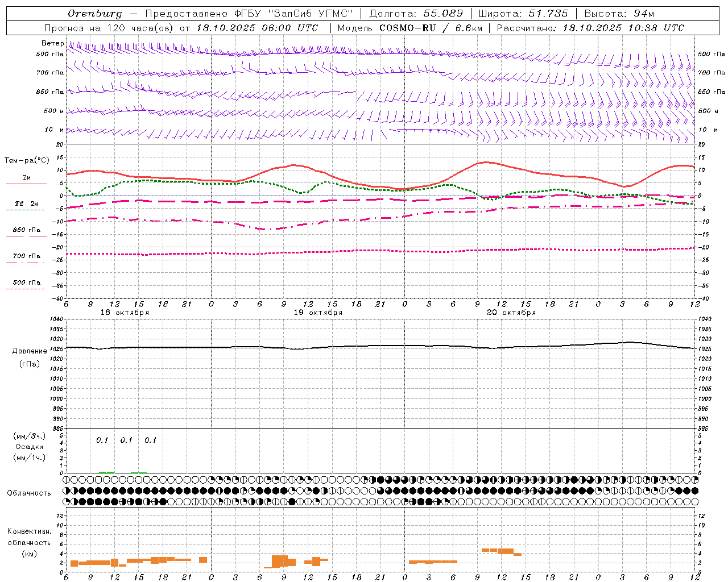Click the "Долгота: 55.089" longitude value
Image resolution: width=728 pixels, height=582 pixels.
pos(416,14)
